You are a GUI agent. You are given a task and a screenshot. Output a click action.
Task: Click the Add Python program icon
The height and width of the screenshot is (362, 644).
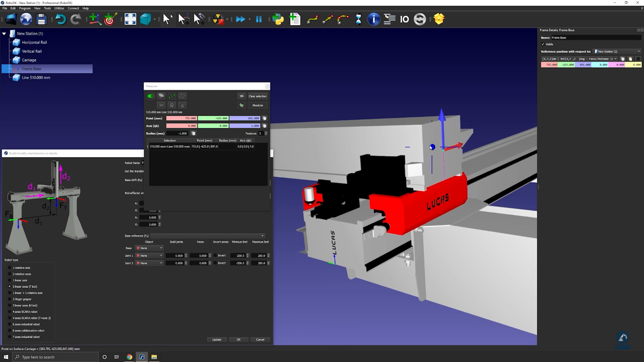(278, 19)
